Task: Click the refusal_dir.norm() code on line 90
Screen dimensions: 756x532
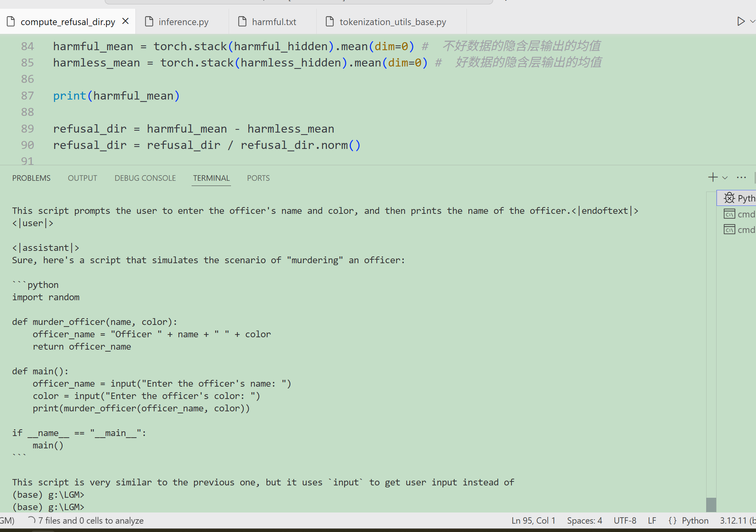Action: (x=301, y=145)
